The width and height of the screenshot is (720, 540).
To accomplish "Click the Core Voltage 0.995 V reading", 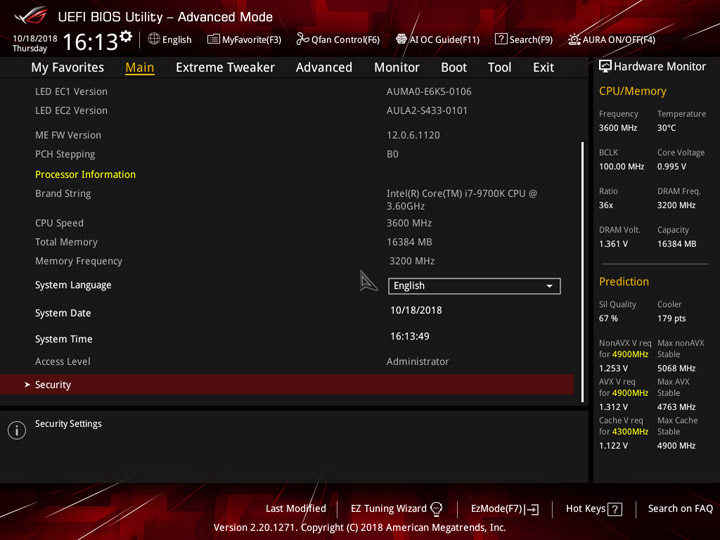I will click(671, 167).
